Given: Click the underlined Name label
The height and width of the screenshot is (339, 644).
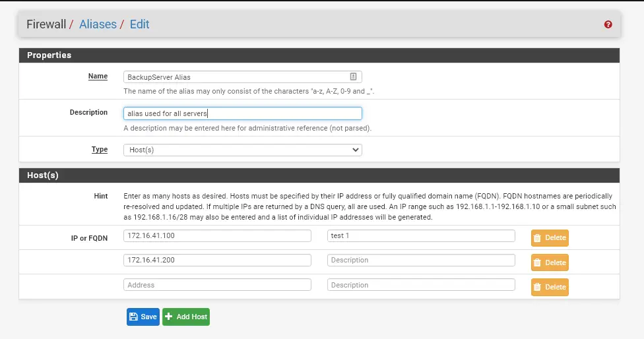Looking at the screenshot, I should click(98, 76).
